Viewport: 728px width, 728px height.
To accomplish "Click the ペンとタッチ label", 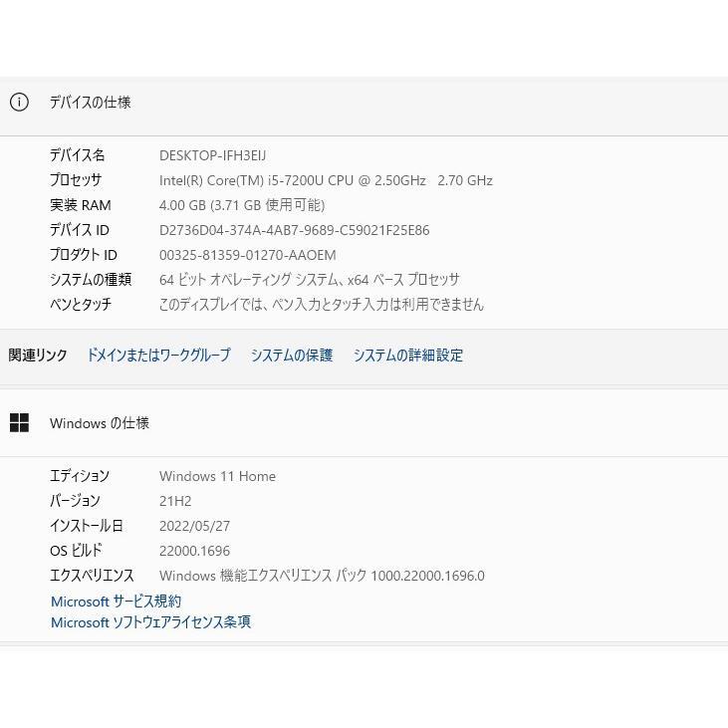I will [x=81, y=305].
